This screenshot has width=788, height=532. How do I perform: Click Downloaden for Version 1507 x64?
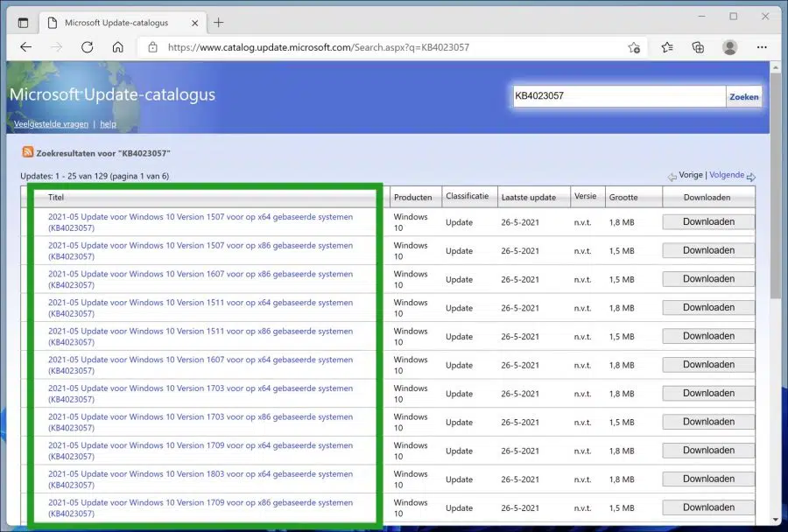[x=708, y=222]
